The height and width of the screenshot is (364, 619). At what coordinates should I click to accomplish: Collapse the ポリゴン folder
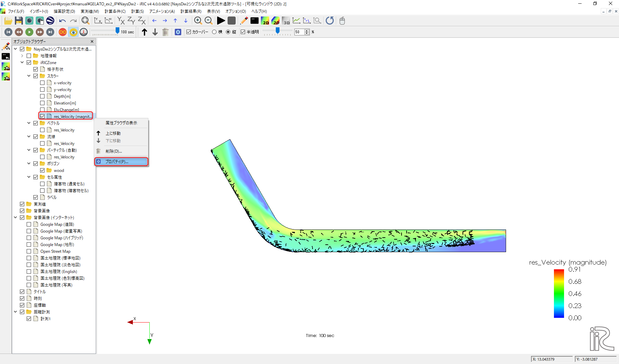pos(29,163)
